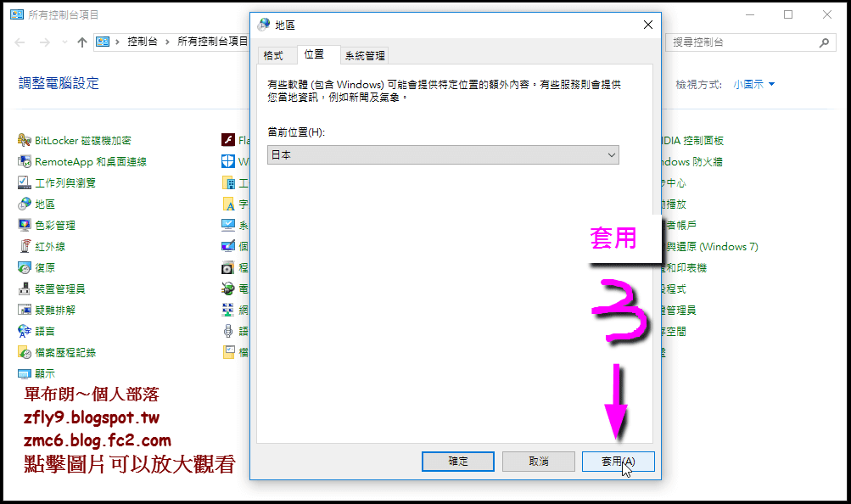Click the 套用(A) button
Image resolution: width=851 pixels, height=504 pixels.
(x=619, y=462)
